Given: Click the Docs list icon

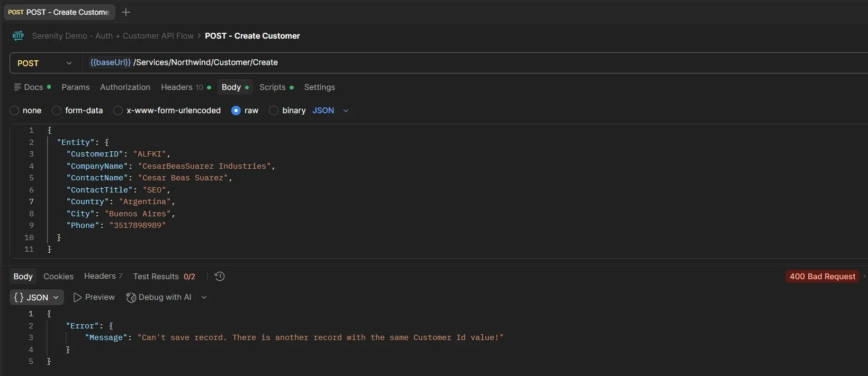Looking at the screenshot, I should pyautogui.click(x=17, y=87).
